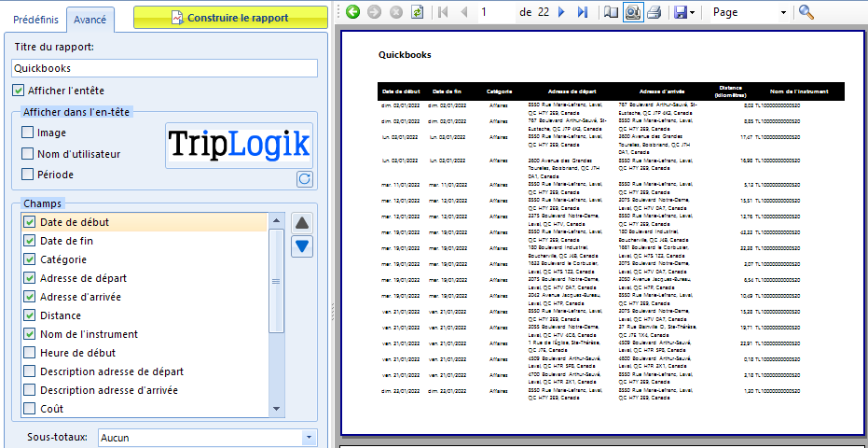Check the Heure de début field
Viewport: 868px width, 448px height.
(29, 353)
